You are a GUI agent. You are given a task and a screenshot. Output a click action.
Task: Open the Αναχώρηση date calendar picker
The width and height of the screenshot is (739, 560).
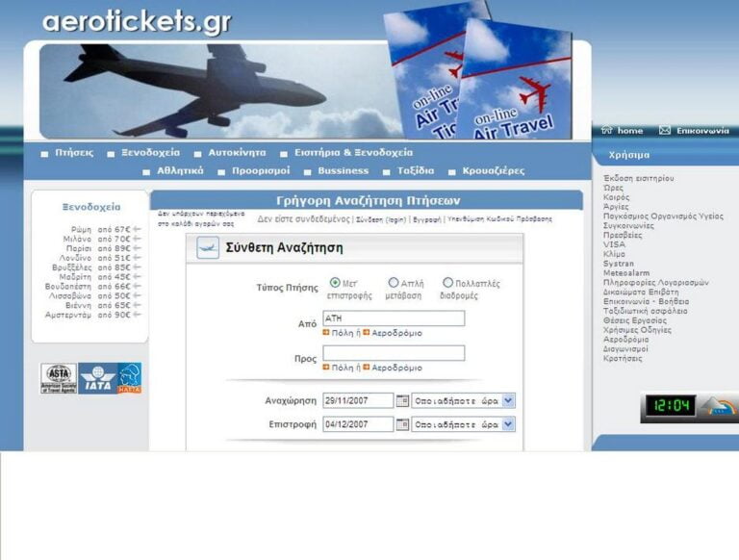[x=402, y=400]
